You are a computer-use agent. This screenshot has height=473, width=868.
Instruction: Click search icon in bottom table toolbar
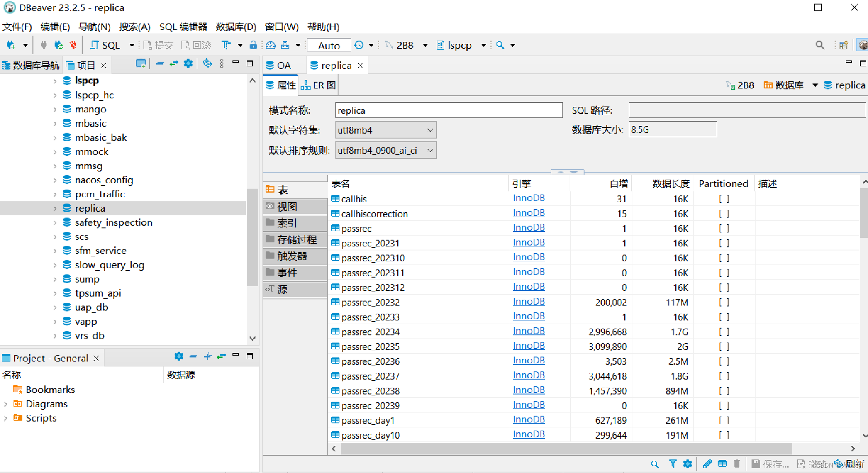point(655,464)
